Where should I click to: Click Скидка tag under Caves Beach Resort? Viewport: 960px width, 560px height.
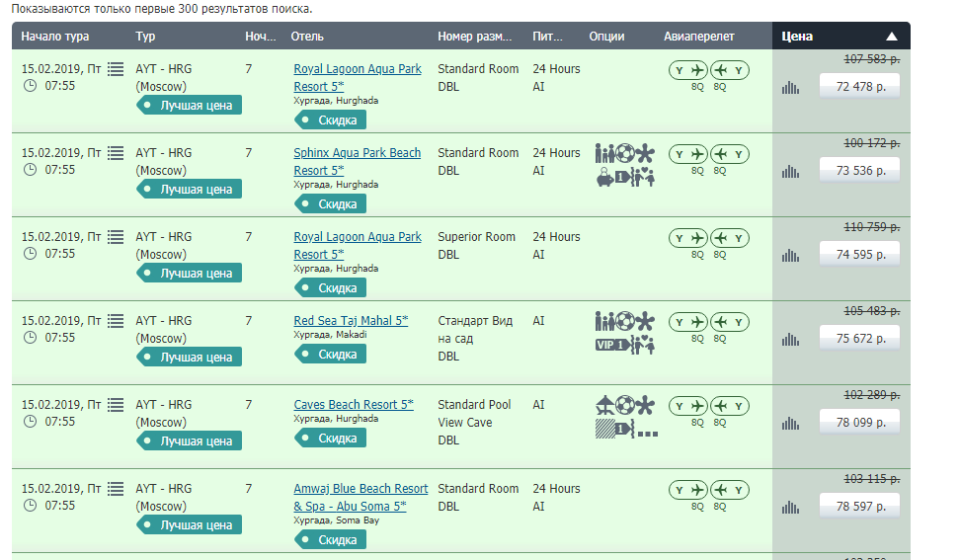click(331, 439)
